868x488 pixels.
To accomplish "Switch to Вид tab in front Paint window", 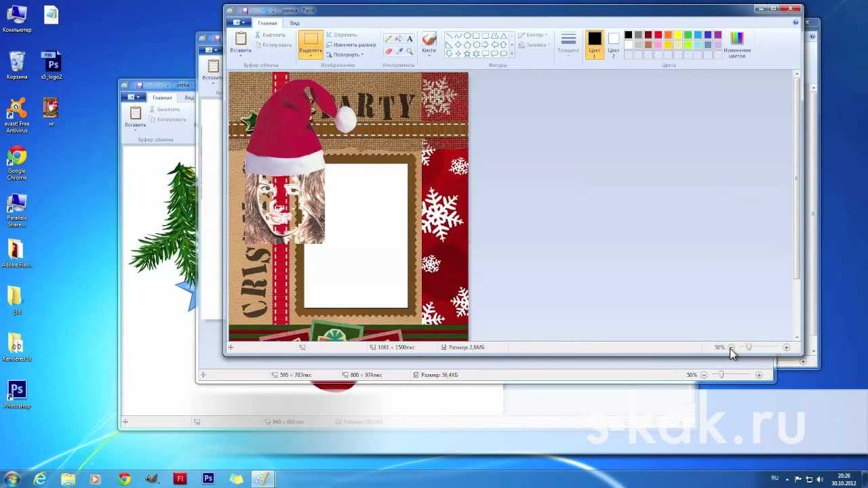I will (294, 23).
